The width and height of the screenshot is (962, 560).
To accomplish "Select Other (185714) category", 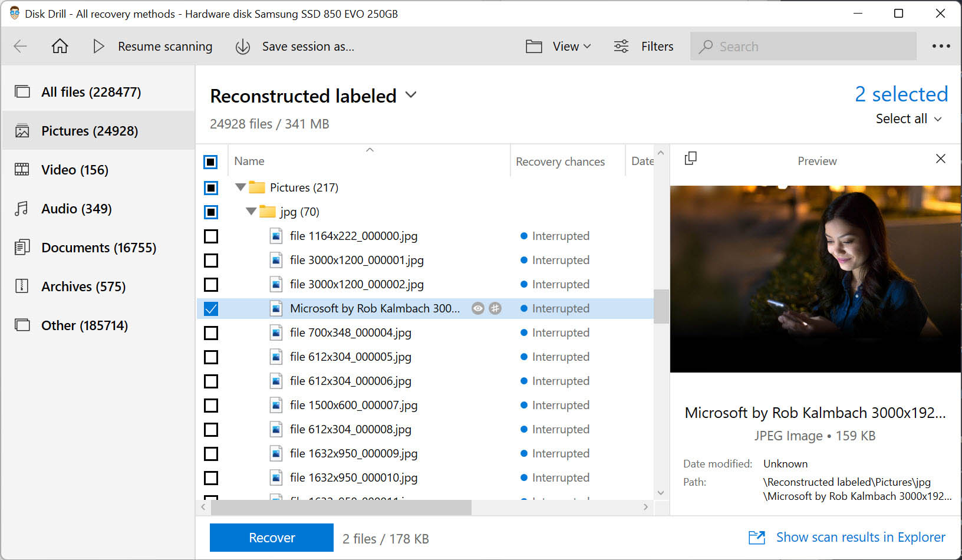I will click(98, 325).
